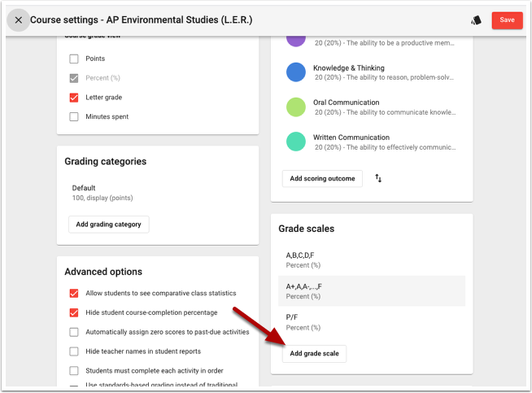Screen dimensions: 532x393
Task: Toggle the Minutes spent checkbox
Action: (74, 117)
